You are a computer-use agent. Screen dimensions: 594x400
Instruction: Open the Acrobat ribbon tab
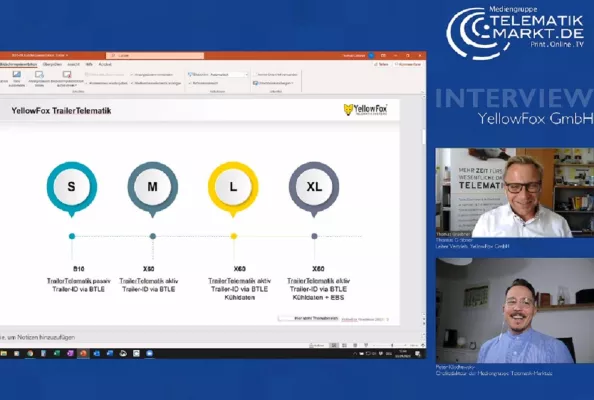click(105, 64)
